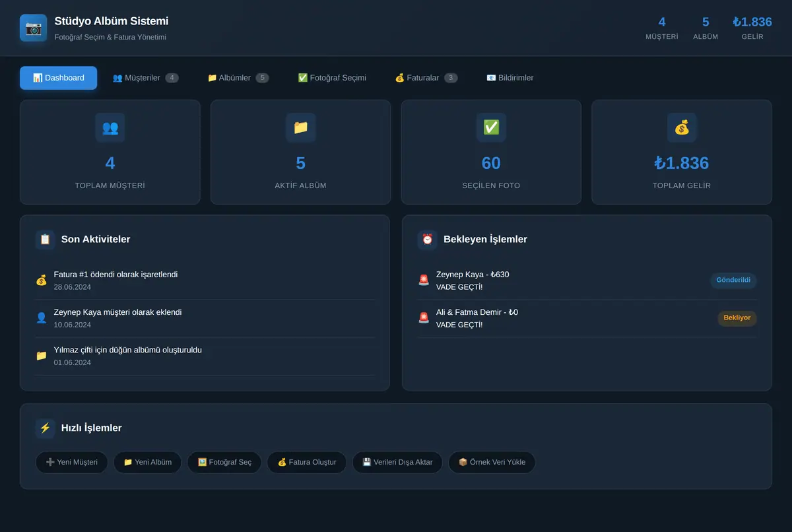Click the 'Ali & Fatma Demir - ₺0' pending entry
Screen dimensions: 792x532
coord(587,319)
